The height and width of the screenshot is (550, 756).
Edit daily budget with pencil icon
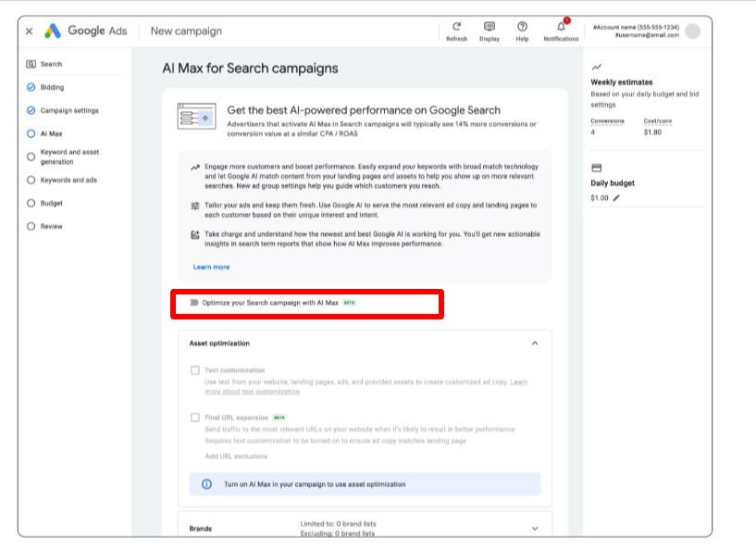click(x=617, y=197)
